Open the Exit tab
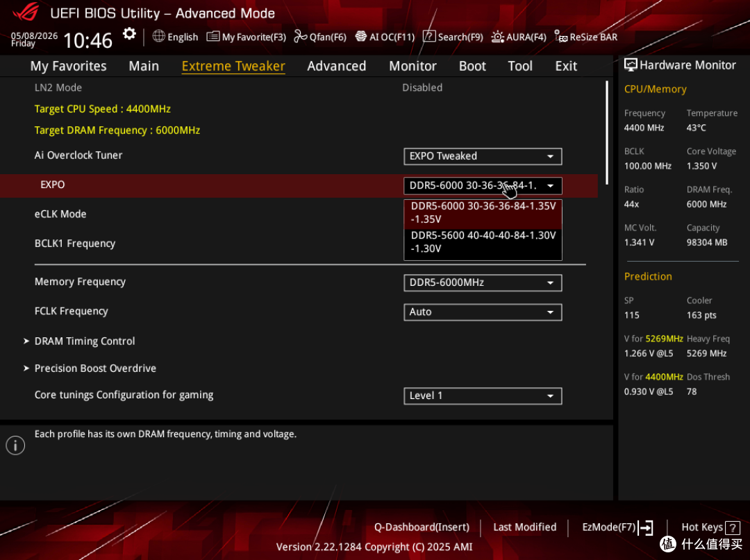This screenshot has width=750, height=560. pyautogui.click(x=566, y=66)
